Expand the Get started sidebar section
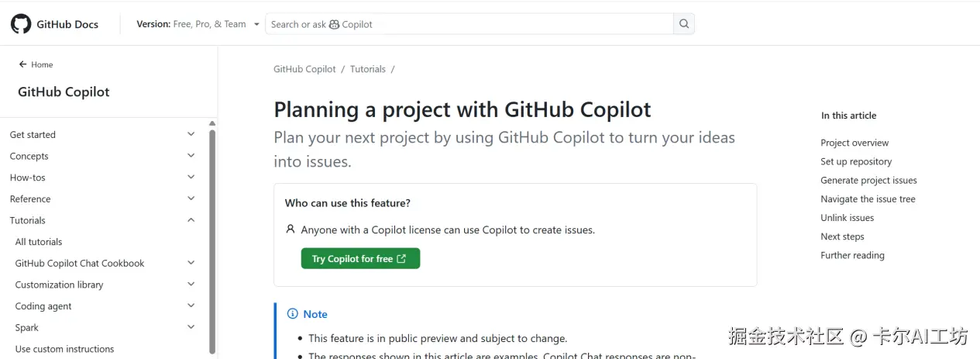 tap(191, 134)
